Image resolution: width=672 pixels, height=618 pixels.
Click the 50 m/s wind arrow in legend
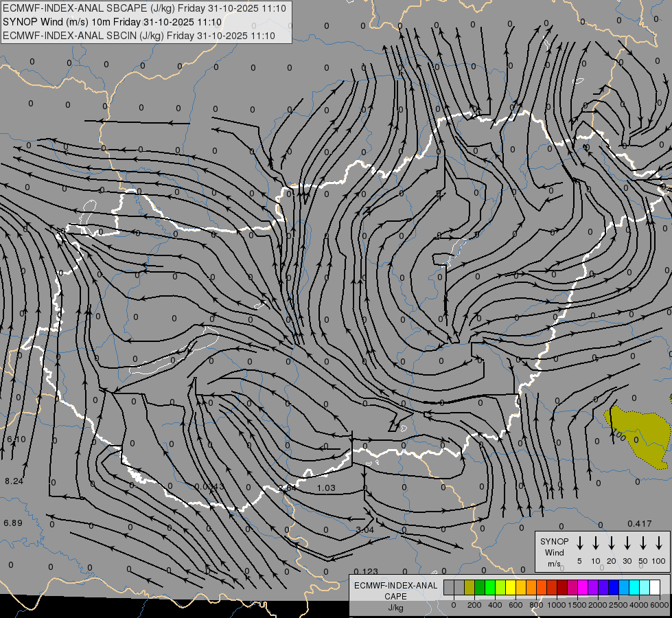pos(643,543)
